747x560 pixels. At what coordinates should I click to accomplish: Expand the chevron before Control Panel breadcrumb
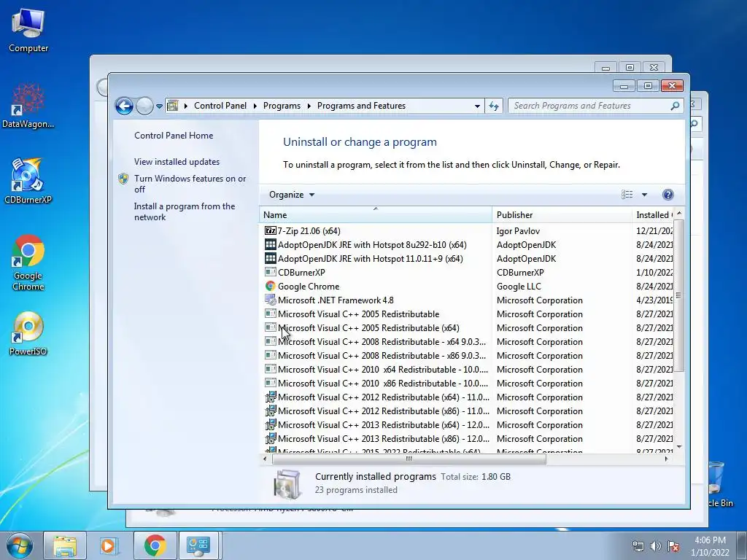tap(186, 106)
